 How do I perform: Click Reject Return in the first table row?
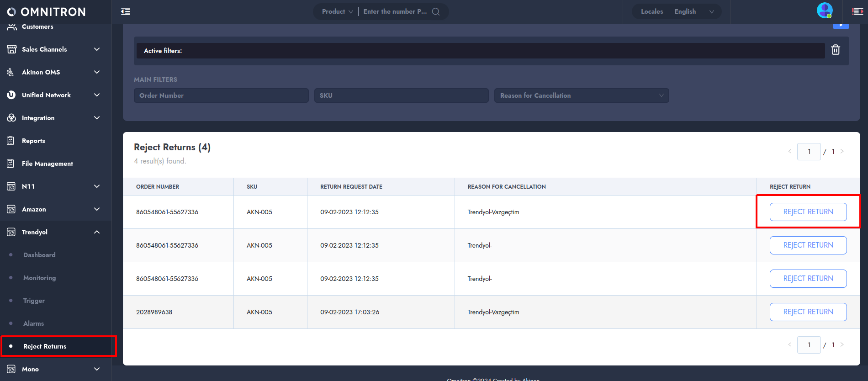tap(808, 212)
